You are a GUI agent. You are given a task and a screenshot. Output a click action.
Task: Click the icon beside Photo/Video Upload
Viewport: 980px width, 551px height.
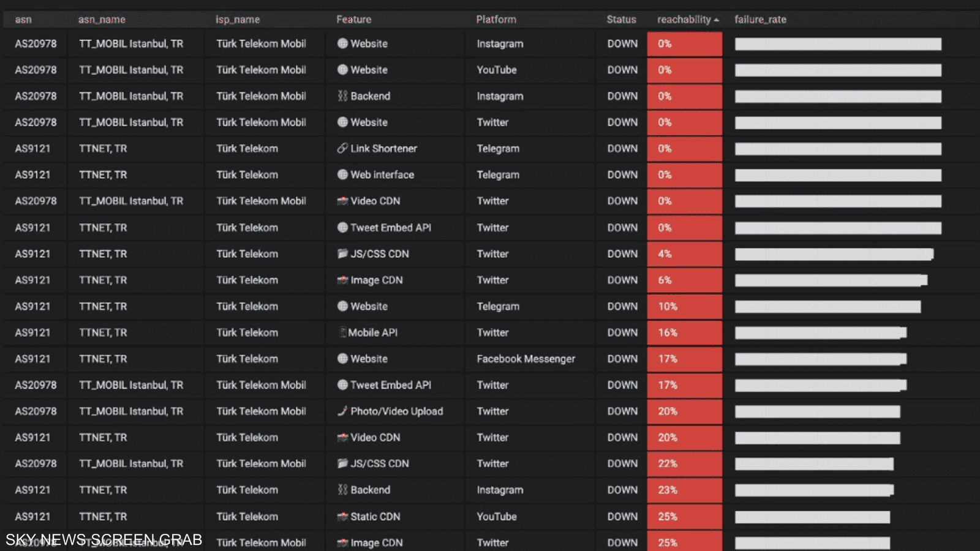[342, 411]
